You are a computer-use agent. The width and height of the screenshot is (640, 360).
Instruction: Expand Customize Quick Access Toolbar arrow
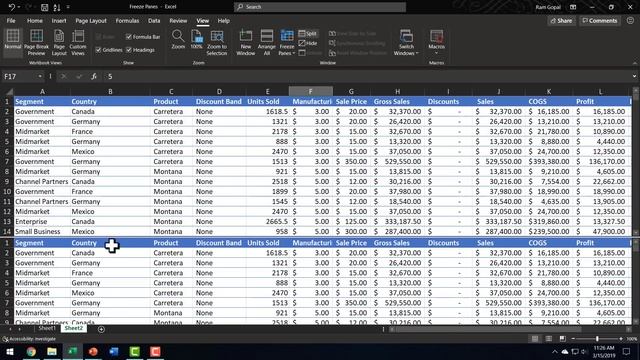click(x=68, y=7)
